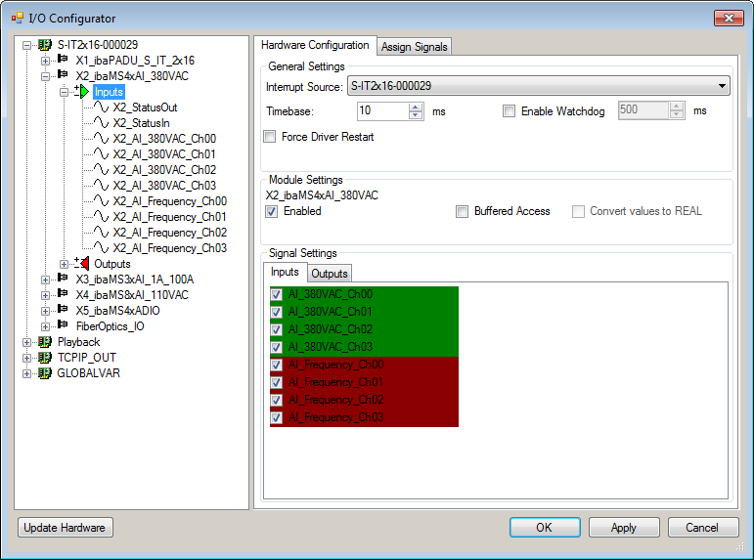This screenshot has height=560, width=754.
Task: Click wave icon of X2_AI_Frequency_Ch03
Action: (x=101, y=247)
